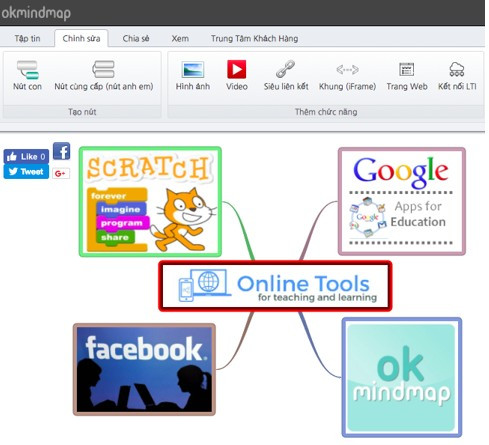
Task: Switch to the Chia sẻ tab
Action: [x=136, y=38]
